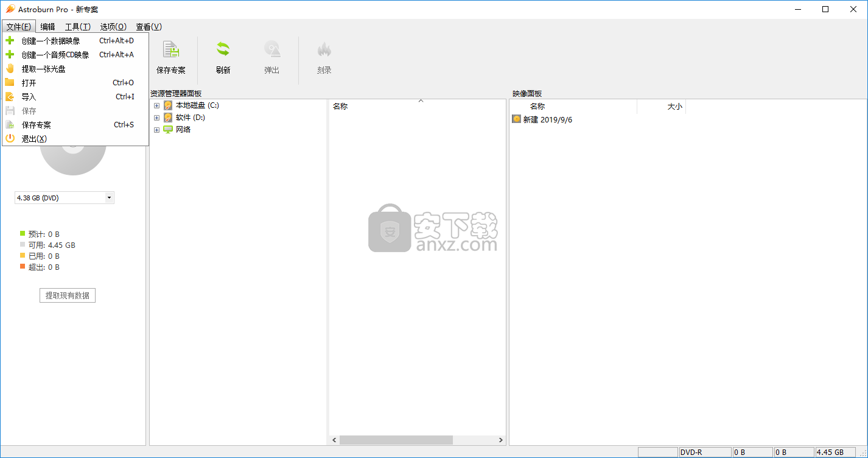Select the 新建 2019/9/6 image row
Viewport: 868px width, 458px height.
click(542, 119)
